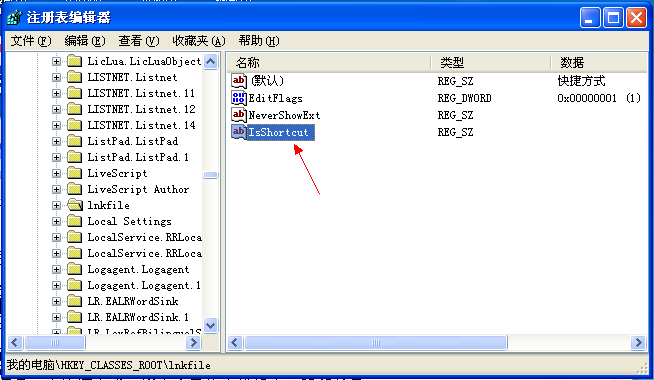Click the LR.EALRWordSink folder icon
Screen dimensions: 654x380
74,301
